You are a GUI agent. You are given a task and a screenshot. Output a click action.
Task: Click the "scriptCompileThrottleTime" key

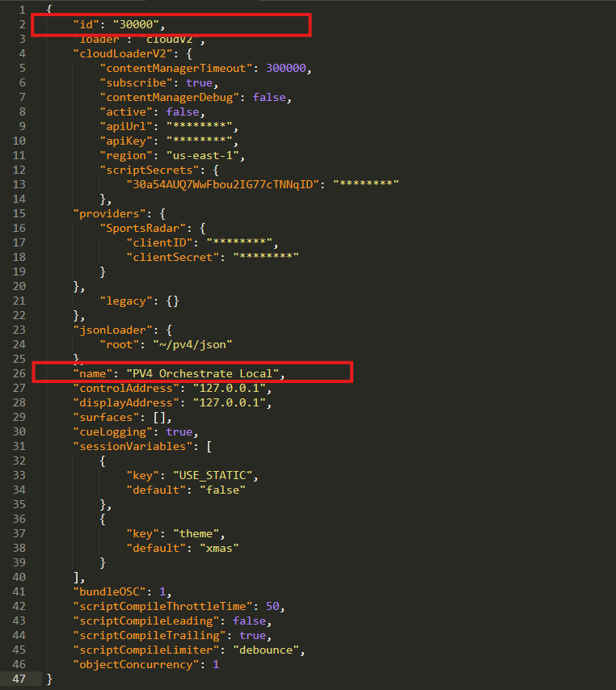coord(162,607)
